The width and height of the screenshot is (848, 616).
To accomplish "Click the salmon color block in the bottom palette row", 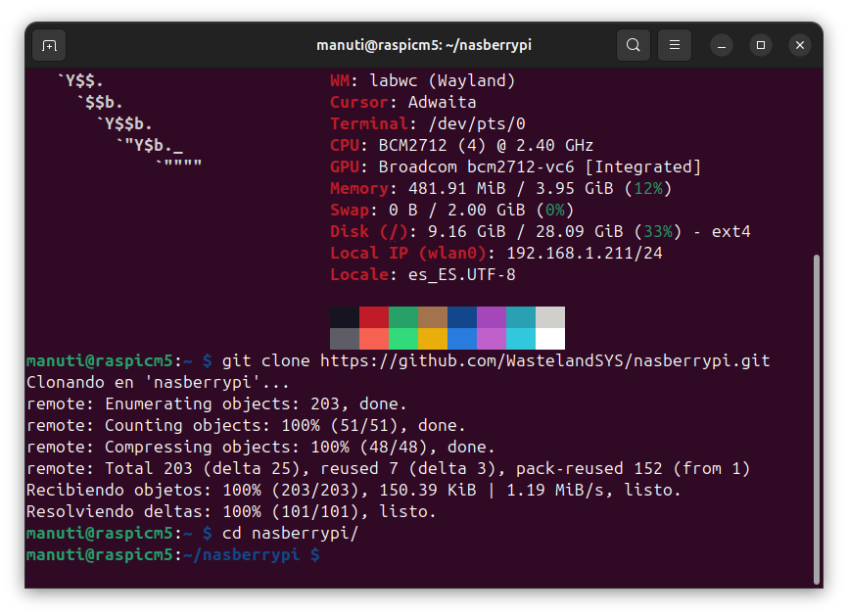I will [374, 339].
